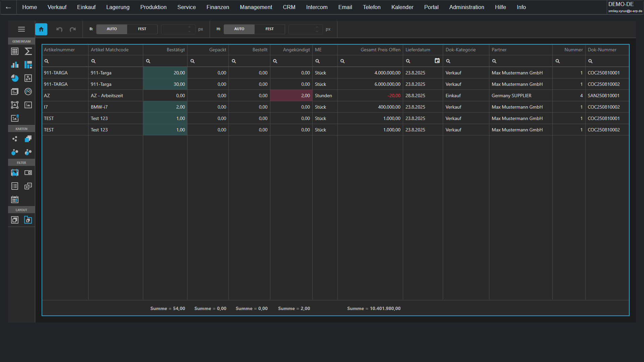Open the Lieferdatum filter calendar picker

(x=437, y=61)
